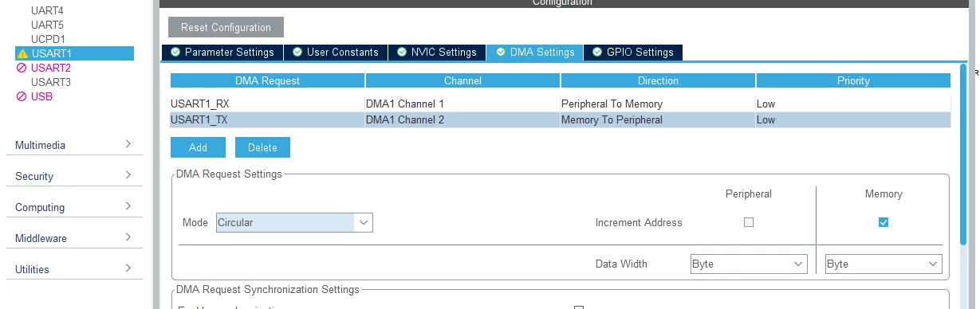The width and height of the screenshot is (980, 309).
Task: Open the GPIO Settings tab
Action: 632,52
